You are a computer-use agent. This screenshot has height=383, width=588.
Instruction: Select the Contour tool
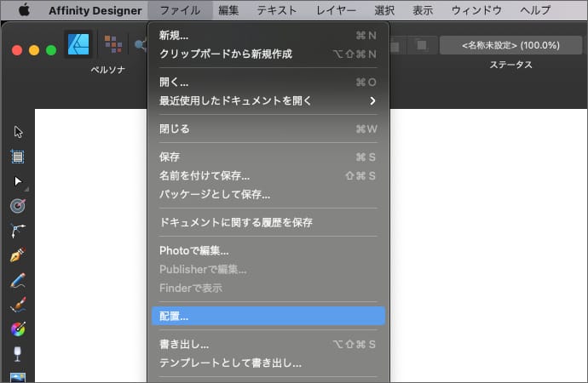tap(18, 206)
